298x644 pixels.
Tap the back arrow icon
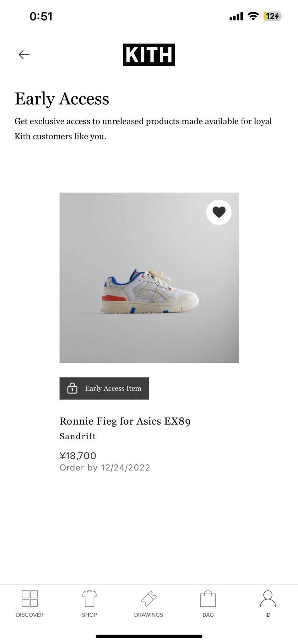point(24,55)
